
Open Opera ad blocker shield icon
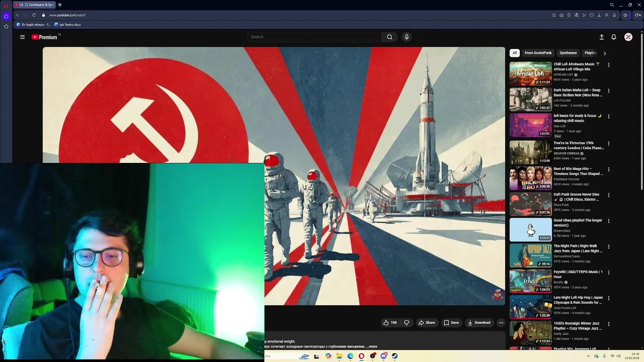click(569, 15)
